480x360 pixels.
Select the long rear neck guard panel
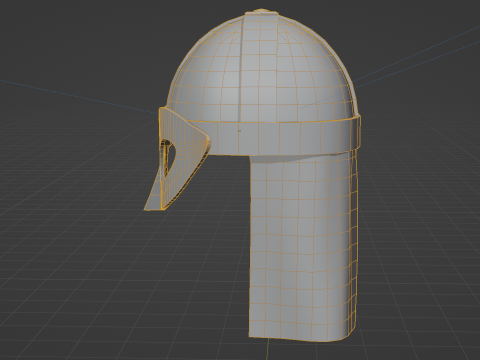click(x=303, y=247)
